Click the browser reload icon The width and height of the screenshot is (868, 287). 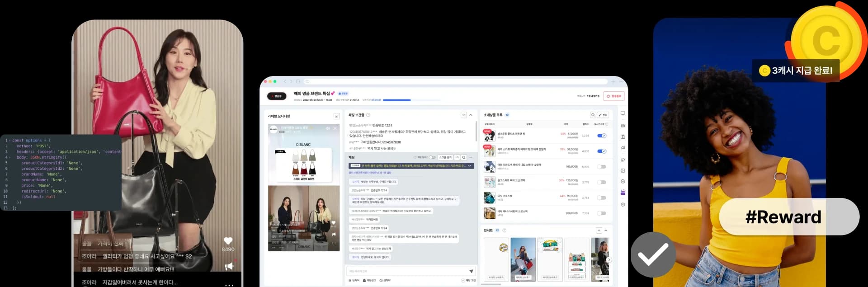coord(298,81)
